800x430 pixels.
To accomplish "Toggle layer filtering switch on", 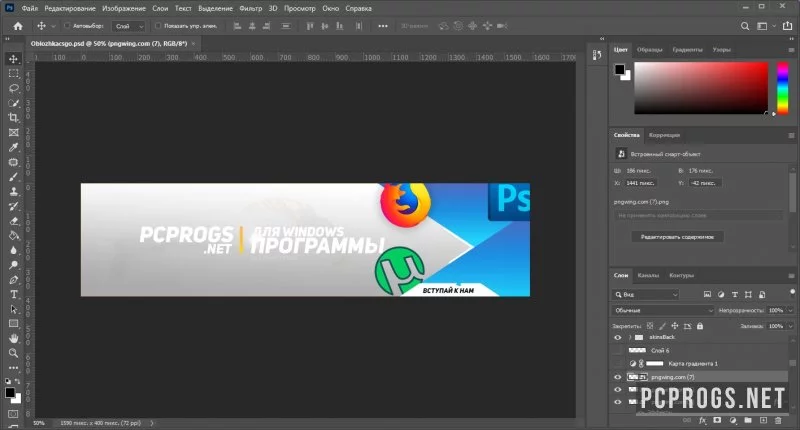I will 792,293.
